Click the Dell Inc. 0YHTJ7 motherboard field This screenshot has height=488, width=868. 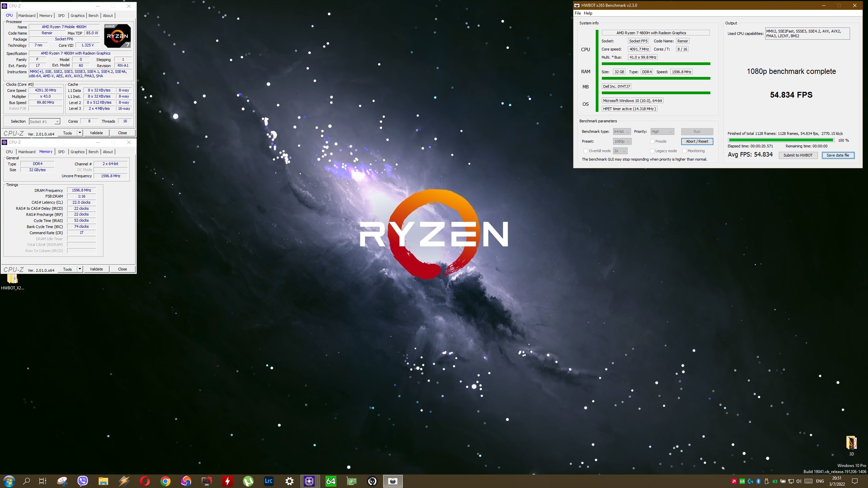tap(616, 86)
